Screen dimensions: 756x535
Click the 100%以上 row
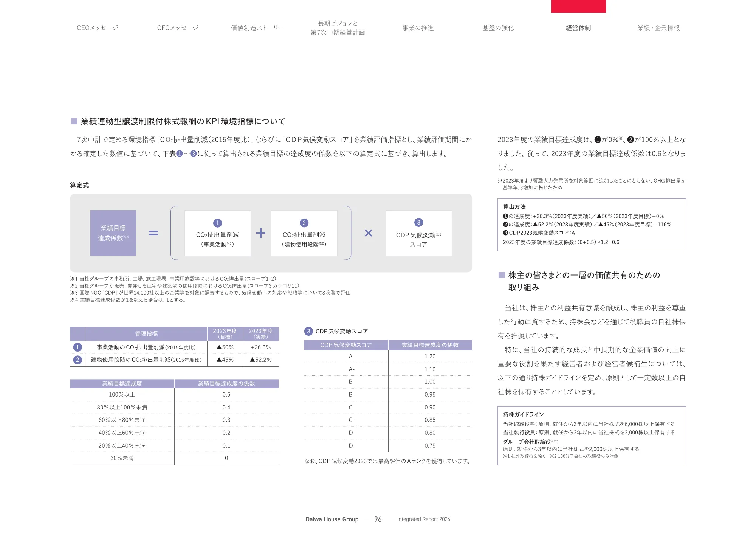coord(174,394)
